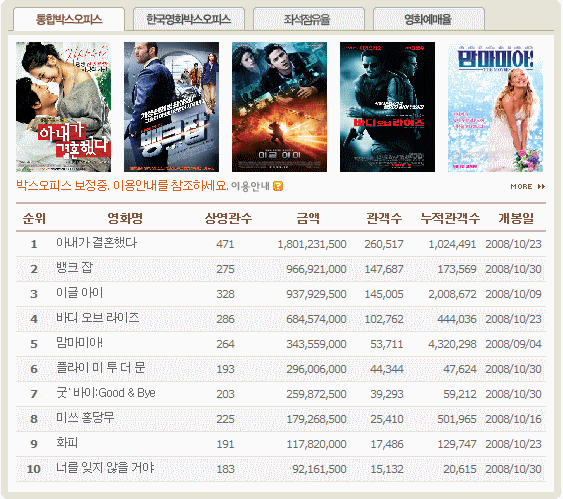This screenshot has width=563, height=499.
Task: Click the screen count 471
Action: [225, 244]
